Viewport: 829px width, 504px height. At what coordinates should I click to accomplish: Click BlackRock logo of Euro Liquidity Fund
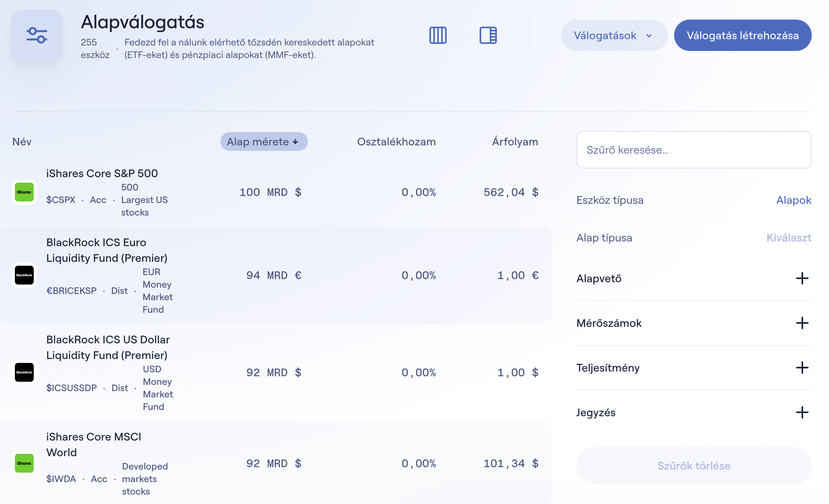[x=24, y=275]
